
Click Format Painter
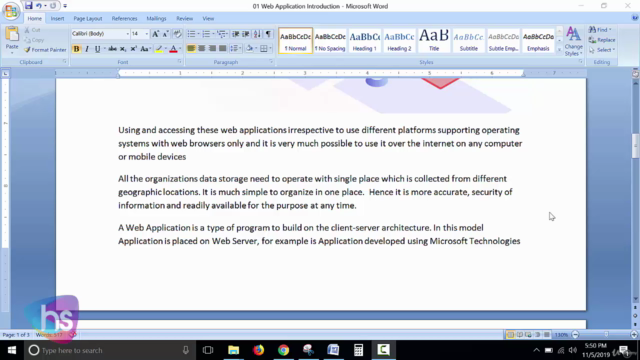(x=45, y=50)
